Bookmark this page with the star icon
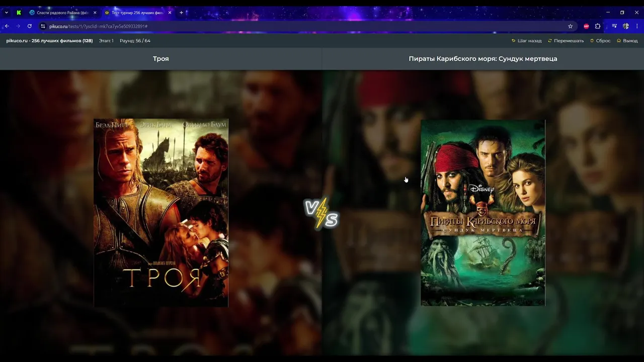Screen dimensions: 644x362 [570, 26]
